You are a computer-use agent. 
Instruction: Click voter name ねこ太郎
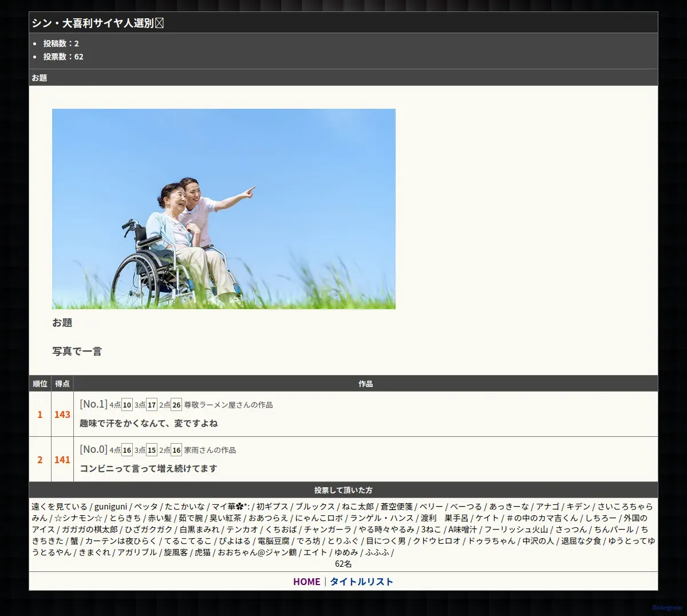(x=358, y=507)
